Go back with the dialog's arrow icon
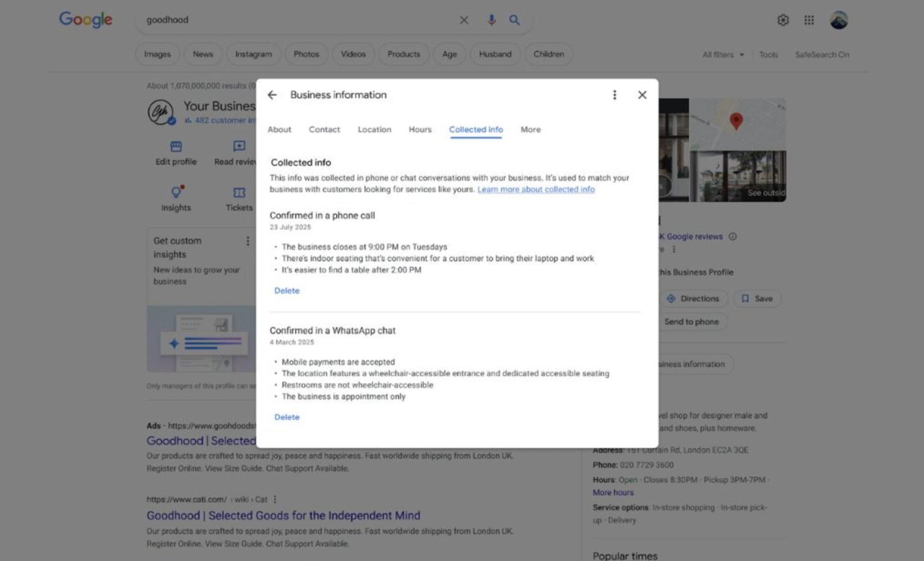Screen dimensions: 924x561 click(272, 95)
